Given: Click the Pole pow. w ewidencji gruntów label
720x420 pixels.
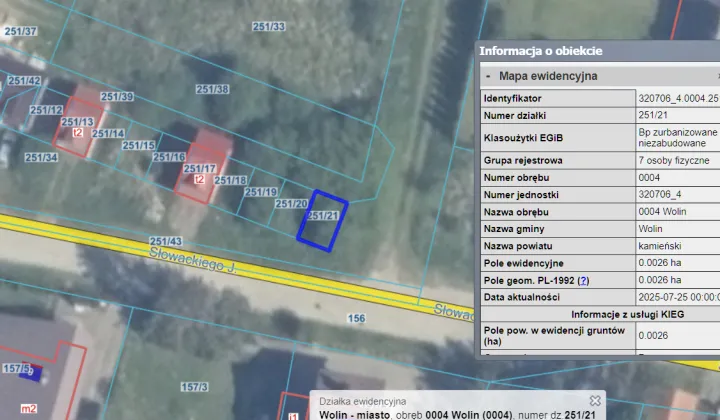Looking at the screenshot, I should point(554,336).
